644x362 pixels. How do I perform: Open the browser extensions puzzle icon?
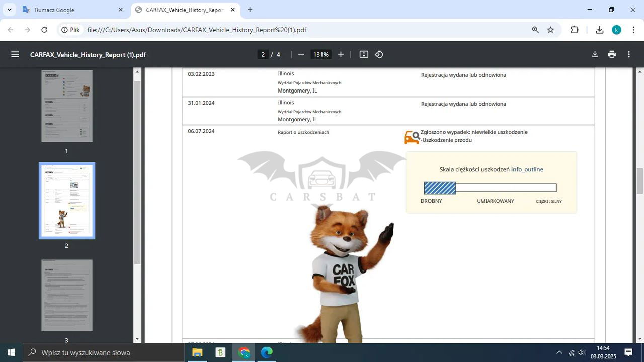pos(574,30)
